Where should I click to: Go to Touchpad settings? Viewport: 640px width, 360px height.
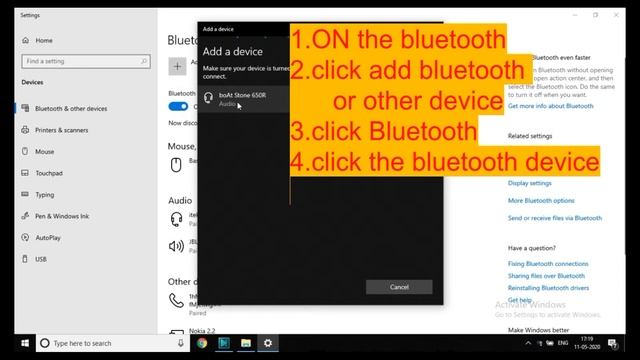click(49, 173)
